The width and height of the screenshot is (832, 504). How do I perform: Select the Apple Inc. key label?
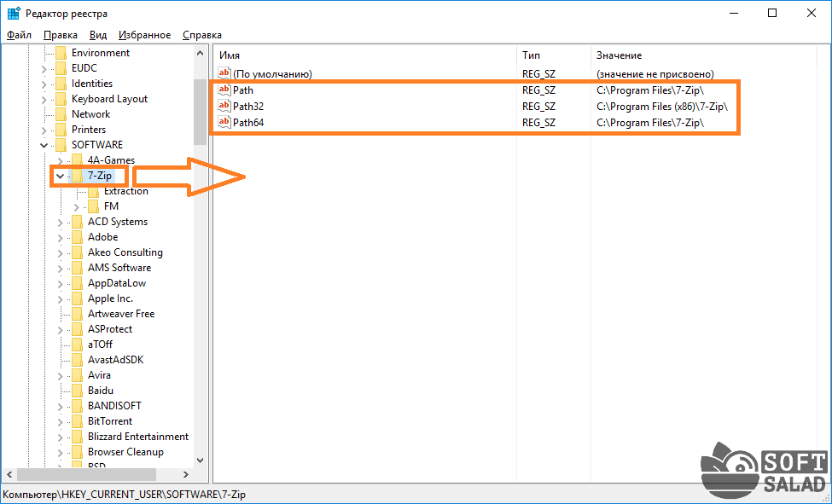tap(110, 298)
